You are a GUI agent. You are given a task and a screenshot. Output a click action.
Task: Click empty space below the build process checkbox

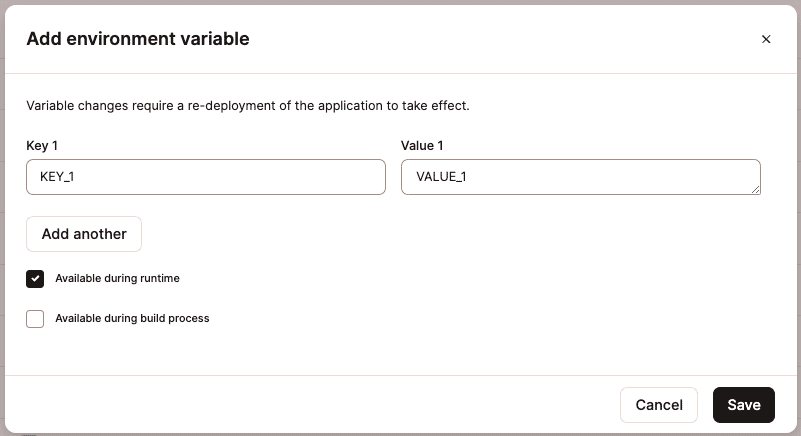tap(300, 352)
